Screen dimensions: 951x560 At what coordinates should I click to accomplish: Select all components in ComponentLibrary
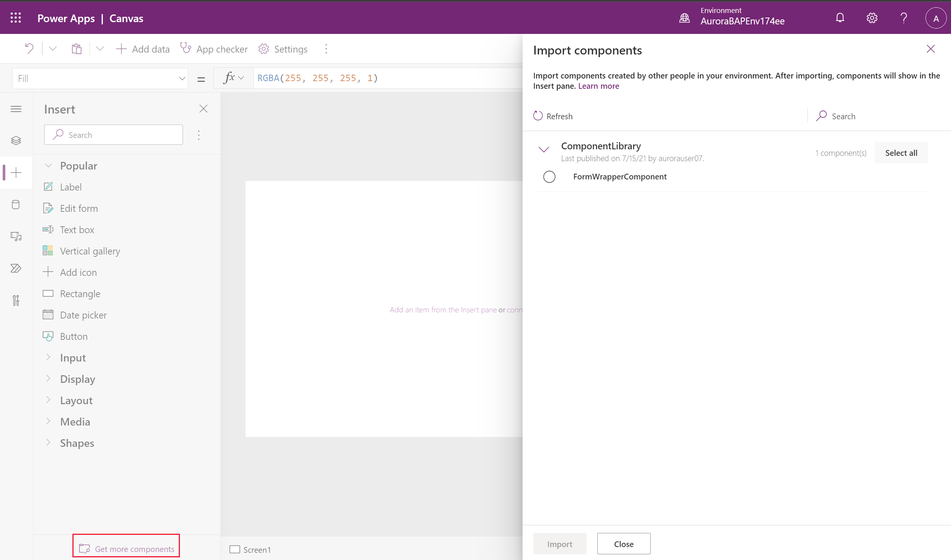(x=902, y=152)
